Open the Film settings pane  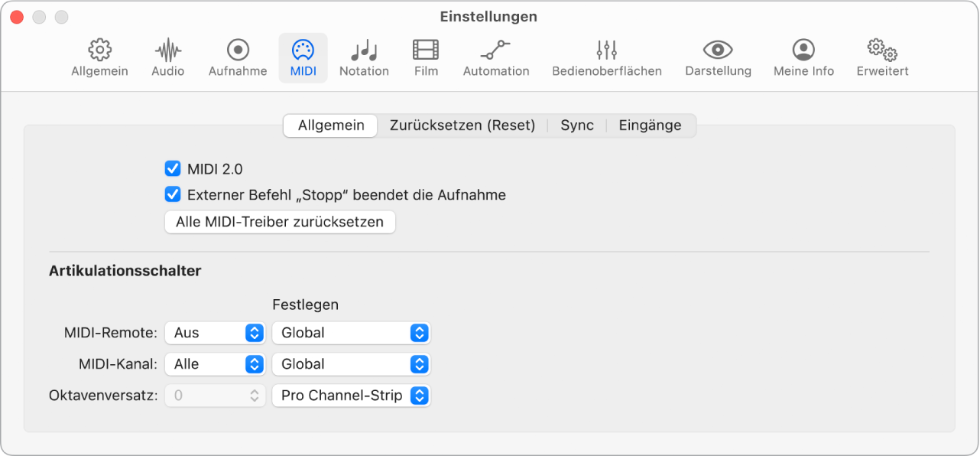426,58
